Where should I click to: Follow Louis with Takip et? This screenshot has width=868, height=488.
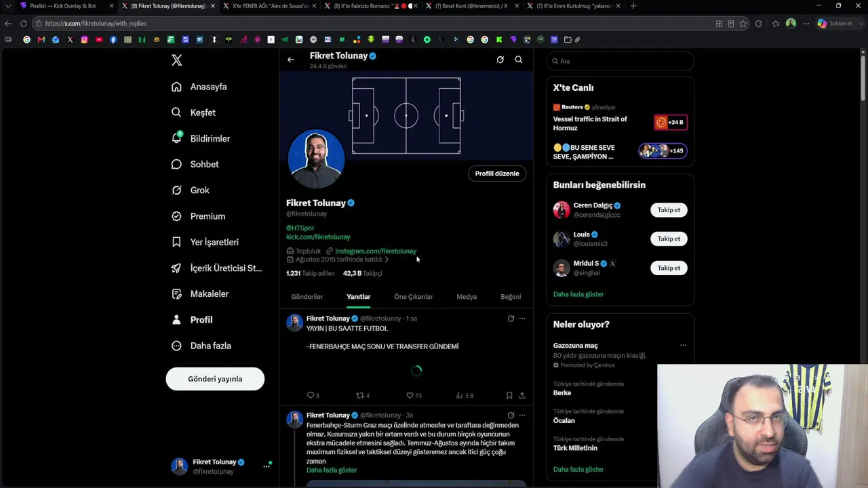[669, 239]
